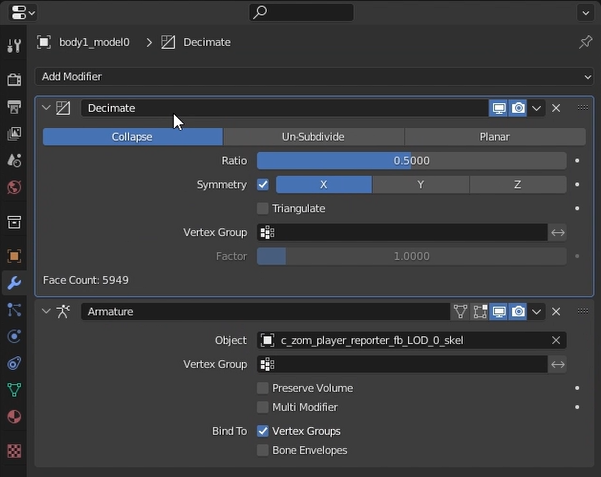This screenshot has height=477, width=601.
Task: Open the Physics properties tab
Action: coord(14,337)
